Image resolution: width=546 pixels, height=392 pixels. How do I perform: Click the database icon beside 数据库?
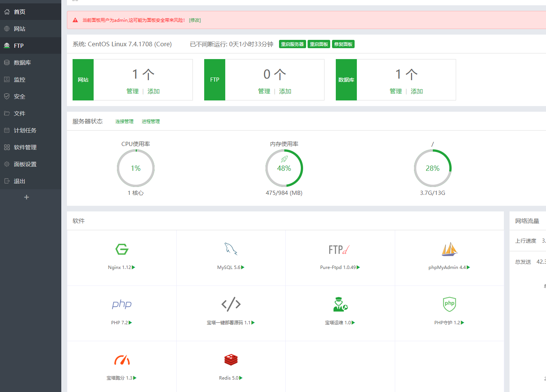(x=7, y=62)
